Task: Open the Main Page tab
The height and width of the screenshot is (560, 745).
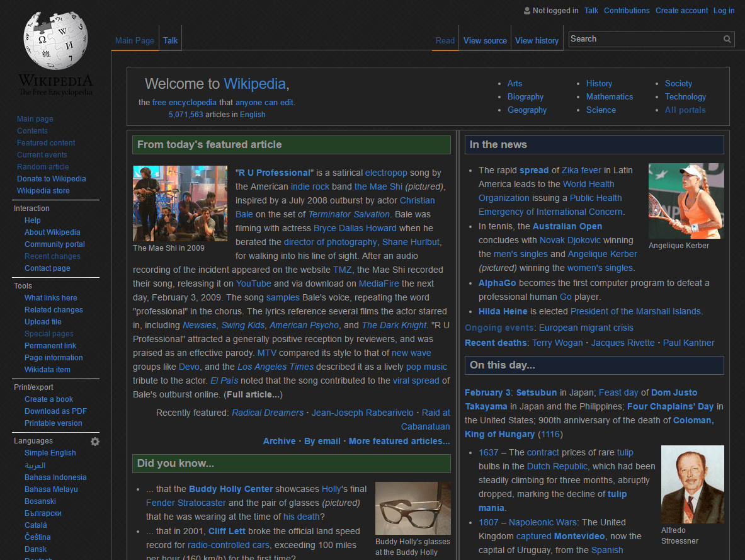Action: coord(134,40)
